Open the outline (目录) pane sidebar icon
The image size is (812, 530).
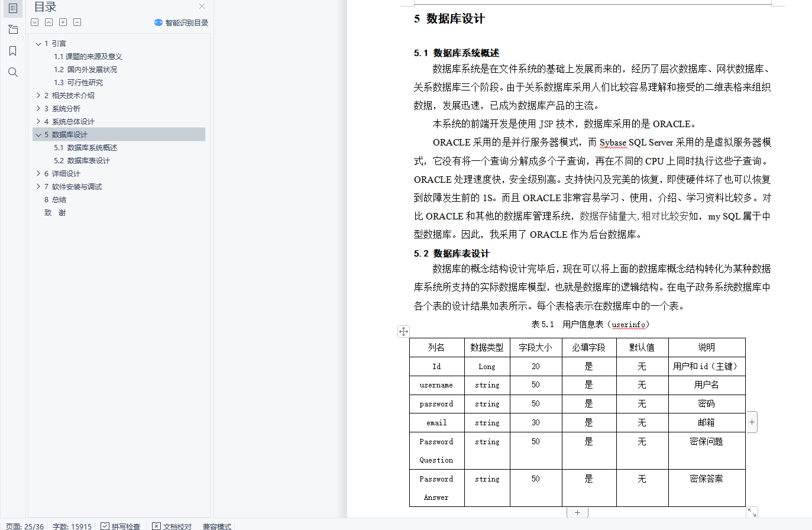pyautogui.click(x=12, y=8)
